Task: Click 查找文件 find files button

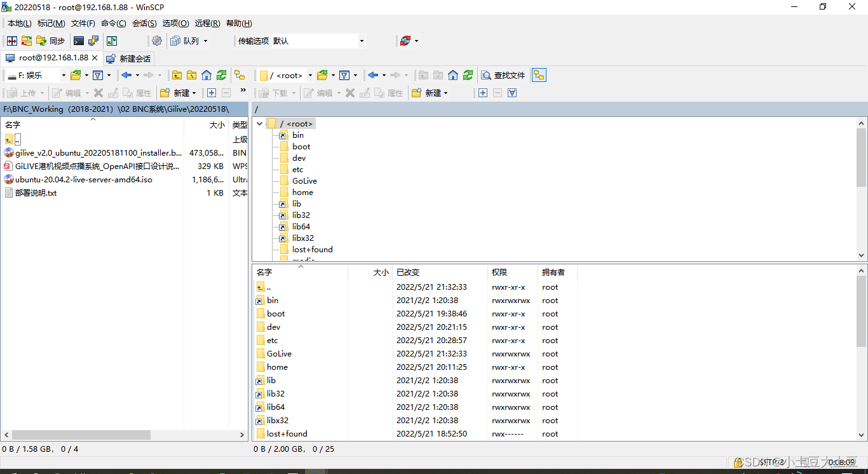Action: point(503,75)
